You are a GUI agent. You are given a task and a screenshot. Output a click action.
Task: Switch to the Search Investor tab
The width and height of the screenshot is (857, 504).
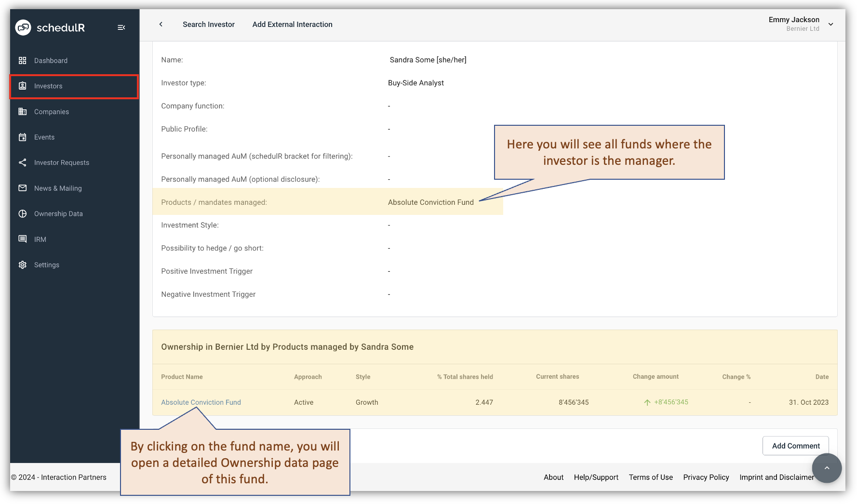click(x=208, y=24)
